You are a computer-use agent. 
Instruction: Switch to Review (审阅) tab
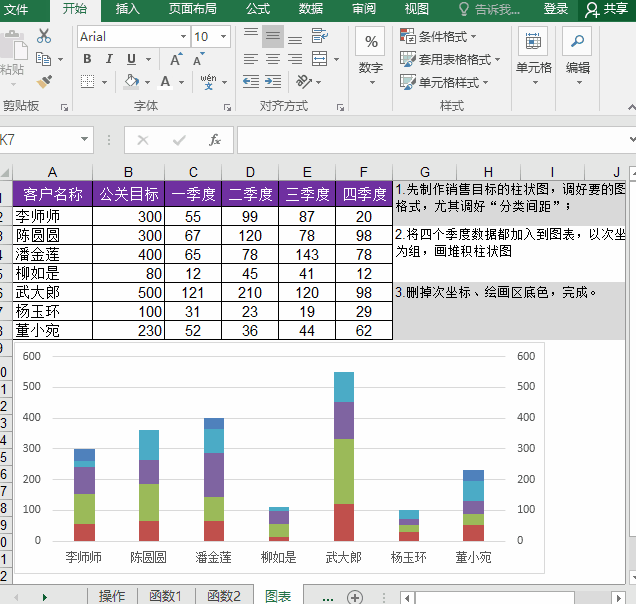click(x=364, y=9)
